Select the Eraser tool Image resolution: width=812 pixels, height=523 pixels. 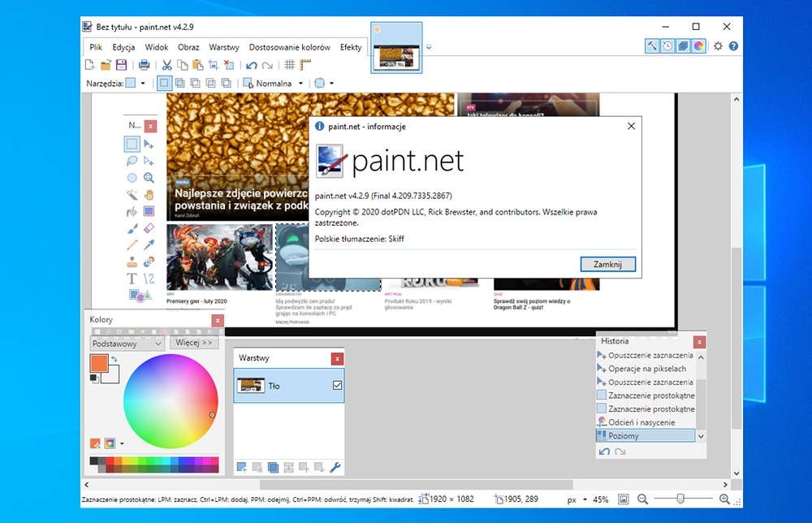pyautogui.click(x=149, y=228)
